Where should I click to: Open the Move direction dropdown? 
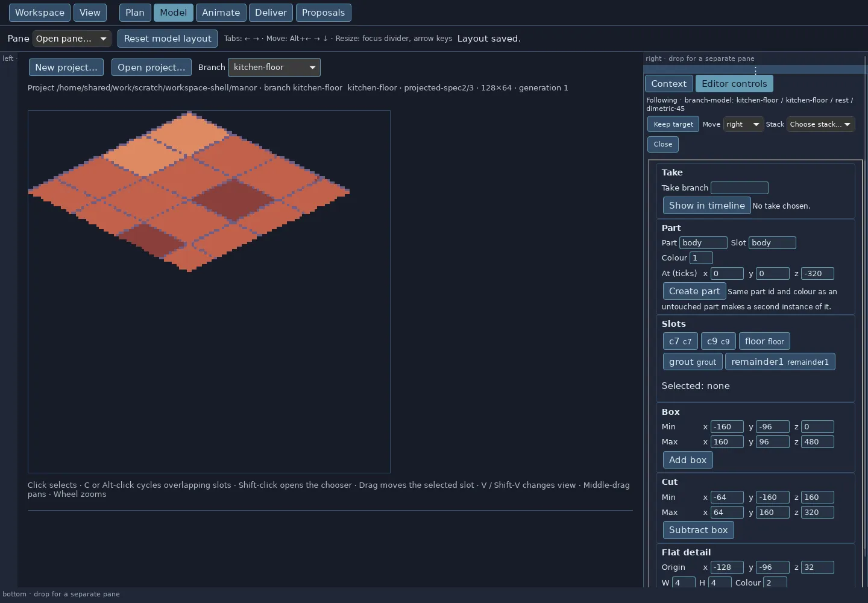click(743, 124)
